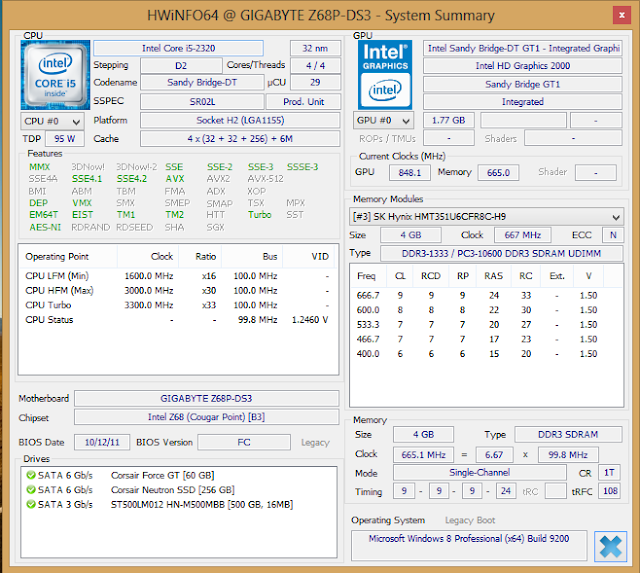Click the Intel Core i5-2320 name field
Screen dimensions: 640x573
pyautogui.click(x=178, y=48)
